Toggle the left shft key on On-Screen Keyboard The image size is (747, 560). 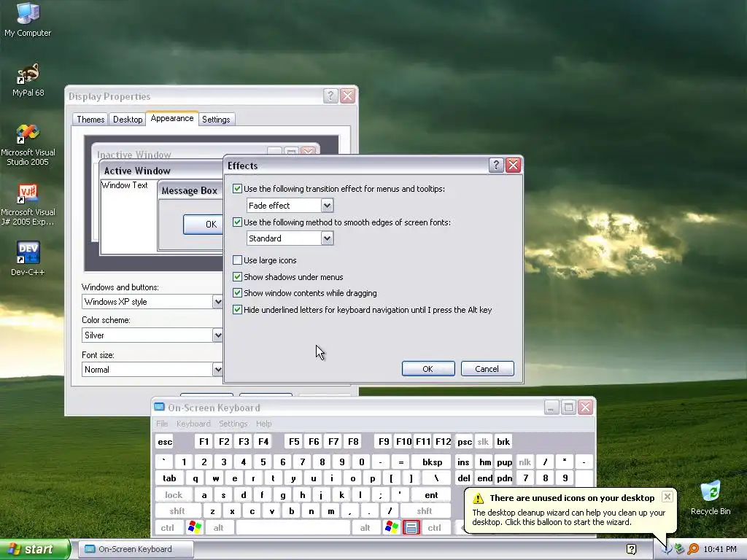pos(177,511)
